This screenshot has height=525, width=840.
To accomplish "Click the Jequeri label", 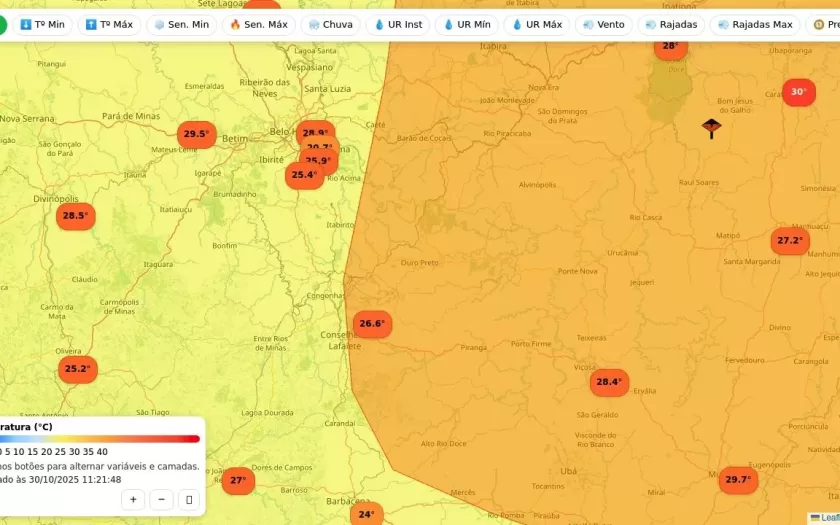I will 642,282.
